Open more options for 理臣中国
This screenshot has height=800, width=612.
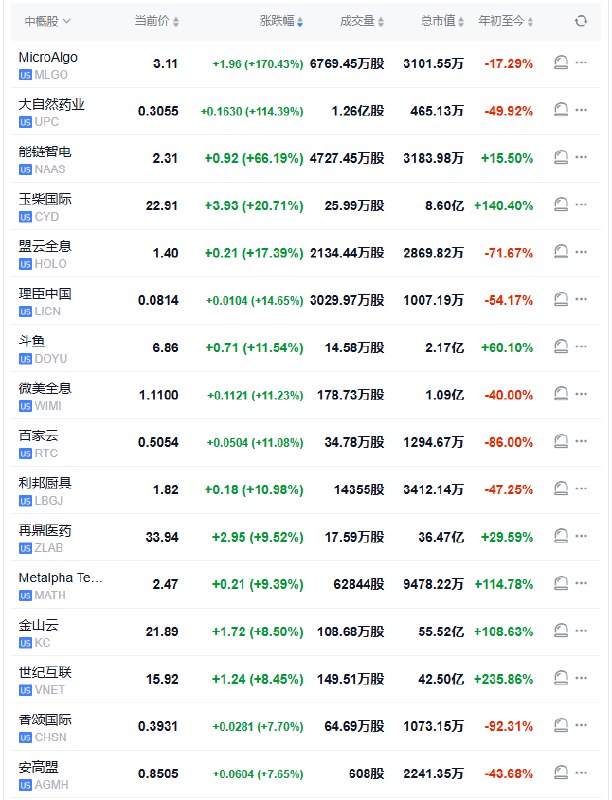pyautogui.click(x=581, y=299)
